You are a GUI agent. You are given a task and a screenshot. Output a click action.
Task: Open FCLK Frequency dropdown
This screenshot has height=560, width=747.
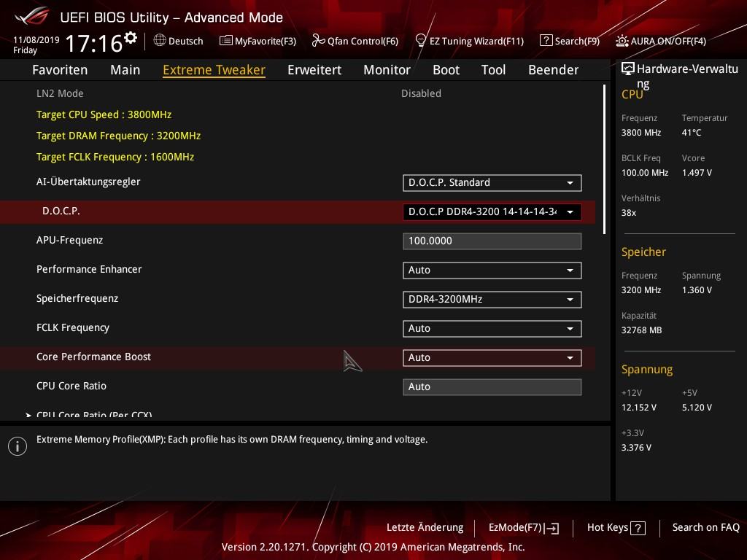[492, 329]
